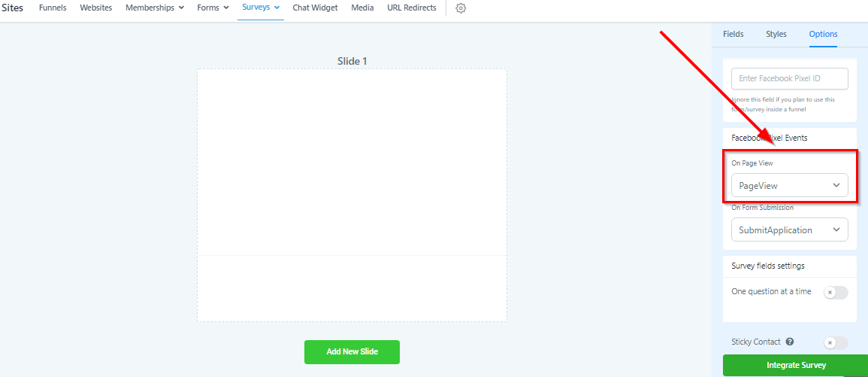The width and height of the screenshot is (868, 377).
Task: Navigate to Media section
Action: point(362,8)
